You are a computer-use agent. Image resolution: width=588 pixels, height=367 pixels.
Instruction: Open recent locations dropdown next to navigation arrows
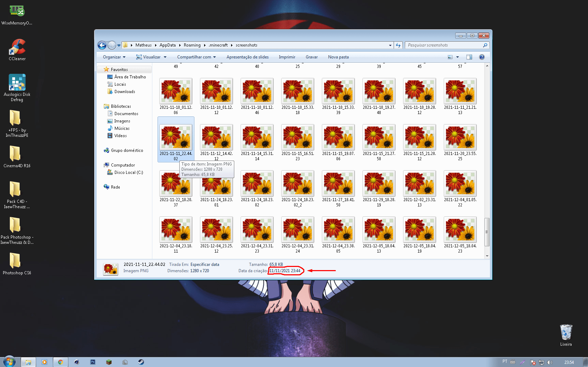tap(119, 45)
